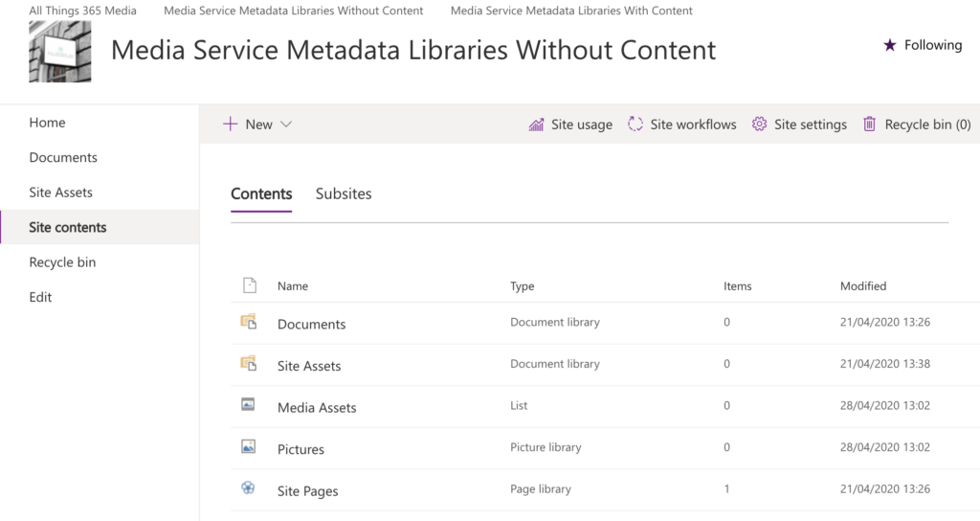Go to Home in the left navigation
980x521 pixels.
click(48, 123)
